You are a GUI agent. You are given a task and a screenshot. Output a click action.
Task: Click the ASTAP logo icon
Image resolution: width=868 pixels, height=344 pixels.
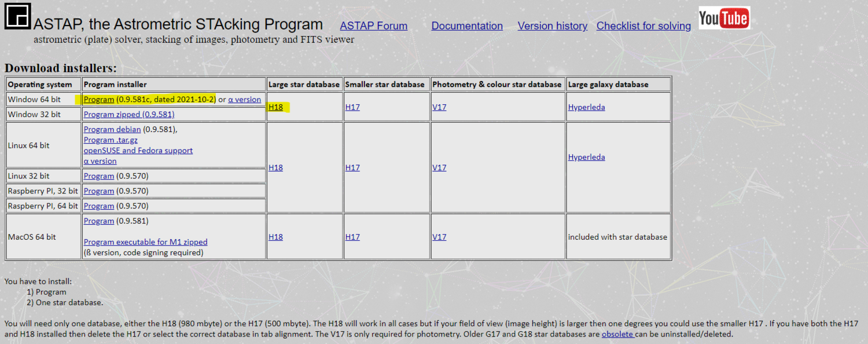coord(17,15)
